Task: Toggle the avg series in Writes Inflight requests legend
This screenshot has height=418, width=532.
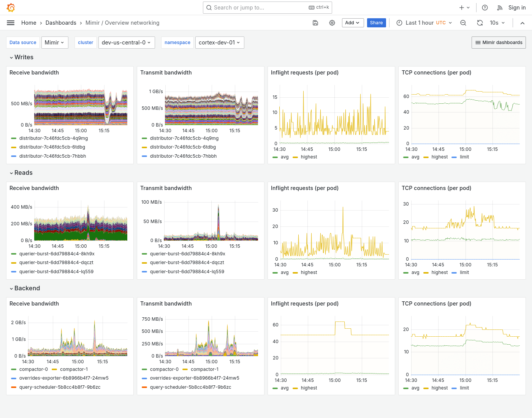Action: (285, 157)
